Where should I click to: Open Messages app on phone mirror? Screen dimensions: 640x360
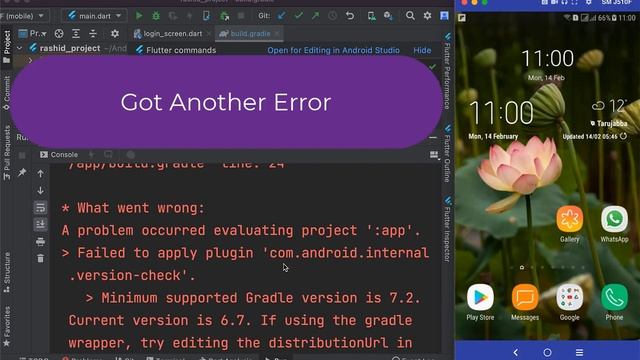(525, 302)
